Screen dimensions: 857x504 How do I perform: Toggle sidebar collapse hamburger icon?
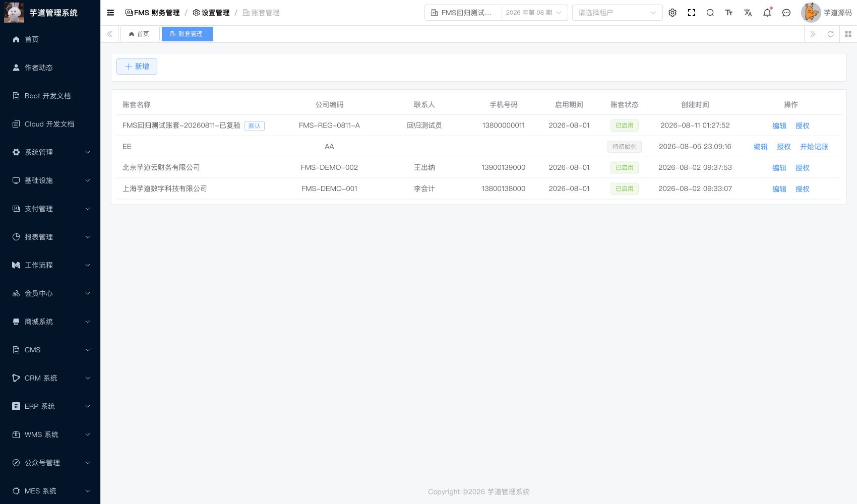(110, 13)
